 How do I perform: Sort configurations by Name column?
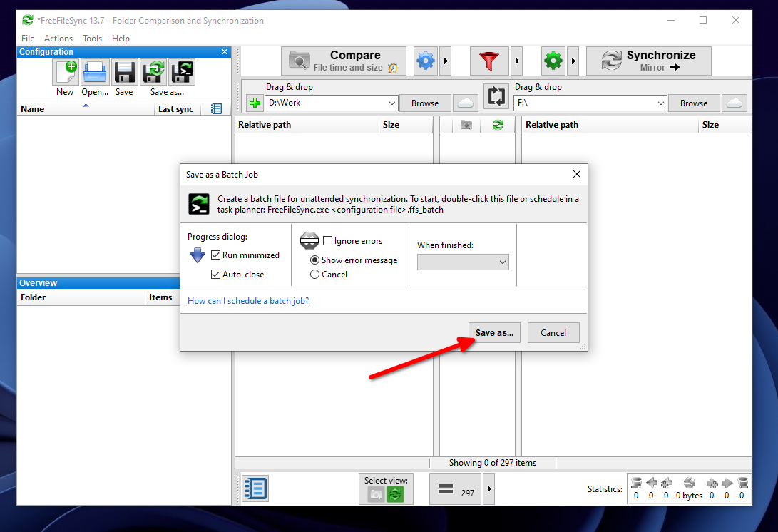pyautogui.click(x=86, y=108)
